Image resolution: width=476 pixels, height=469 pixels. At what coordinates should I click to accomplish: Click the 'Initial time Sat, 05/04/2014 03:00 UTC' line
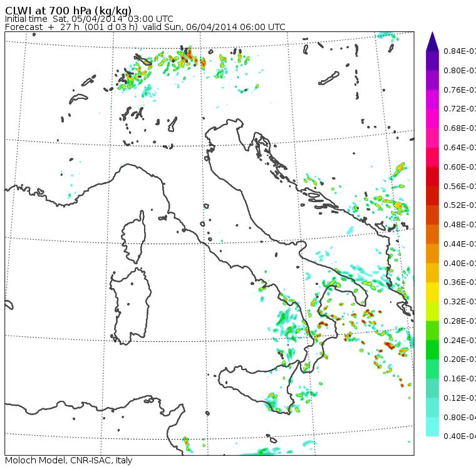tap(89, 19)
